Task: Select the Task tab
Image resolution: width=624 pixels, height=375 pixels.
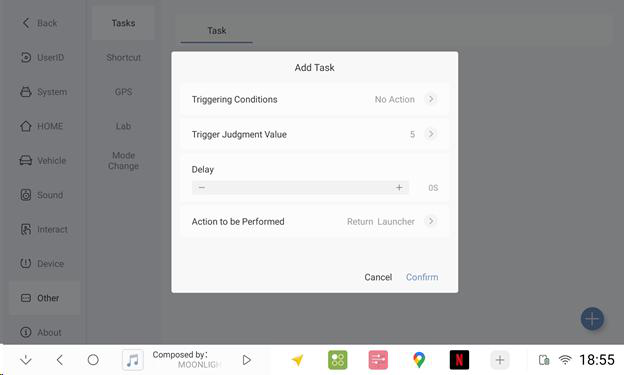Action: click(216, 31)
